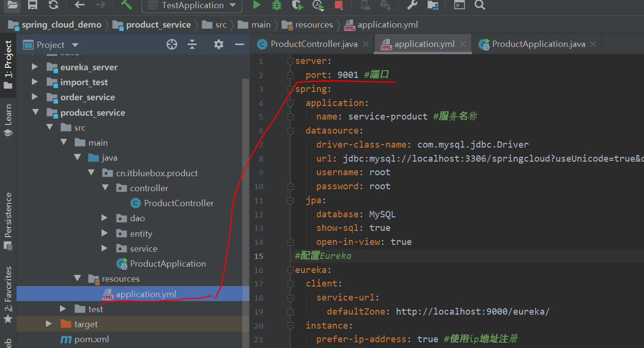
Task: Collapse the product_service module tree
Action: (35, 112)
